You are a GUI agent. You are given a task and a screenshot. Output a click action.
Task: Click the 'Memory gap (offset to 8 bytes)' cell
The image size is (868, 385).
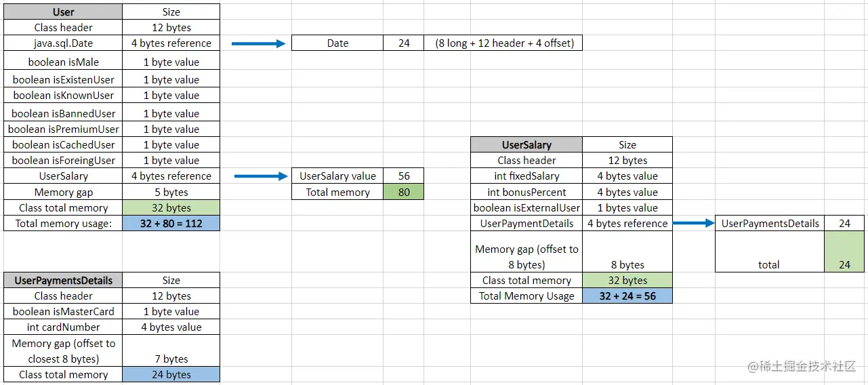coord(526,251)
